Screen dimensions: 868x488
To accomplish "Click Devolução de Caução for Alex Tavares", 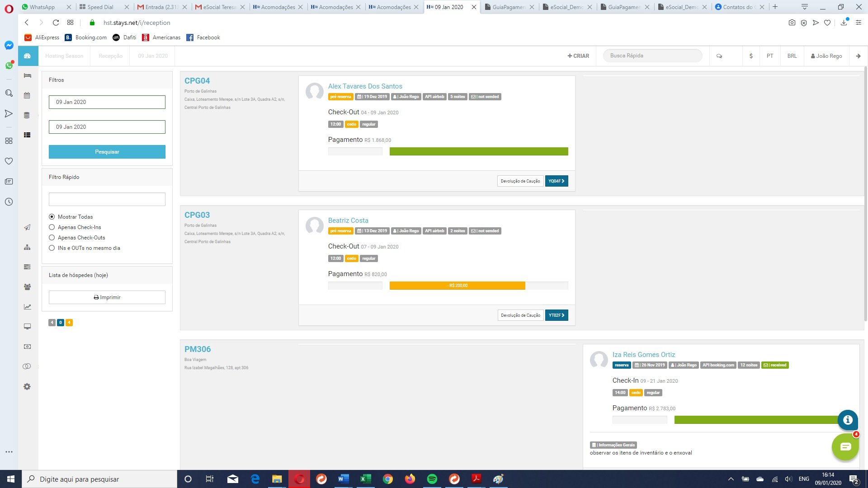I will tap(520, 181).
